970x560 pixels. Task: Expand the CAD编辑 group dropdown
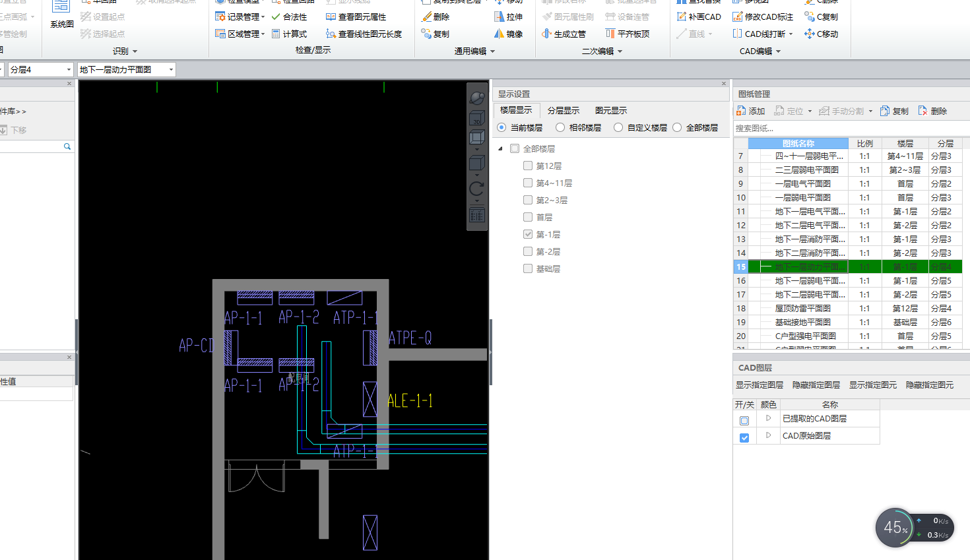[778, 51]
